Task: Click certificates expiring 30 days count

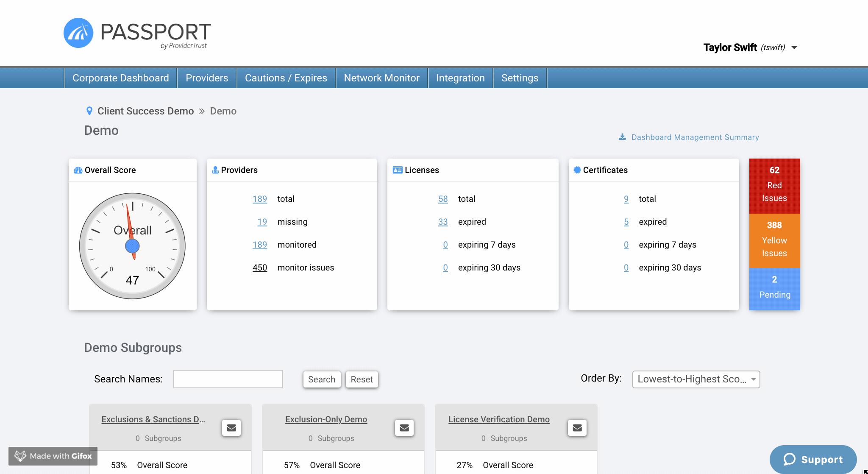Action: coord(626,268)
